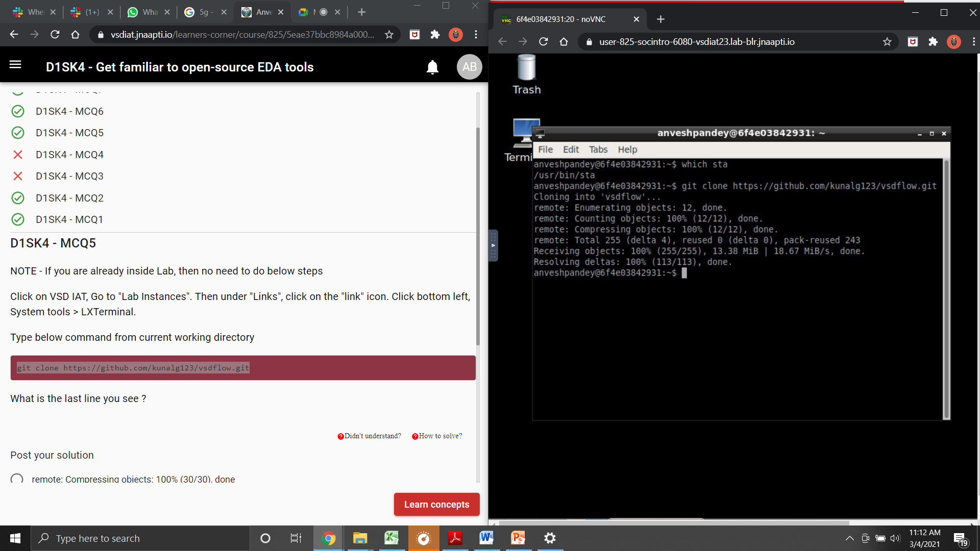Open Windows Start menu
This screenshot has height=551, width=980.
15,538
